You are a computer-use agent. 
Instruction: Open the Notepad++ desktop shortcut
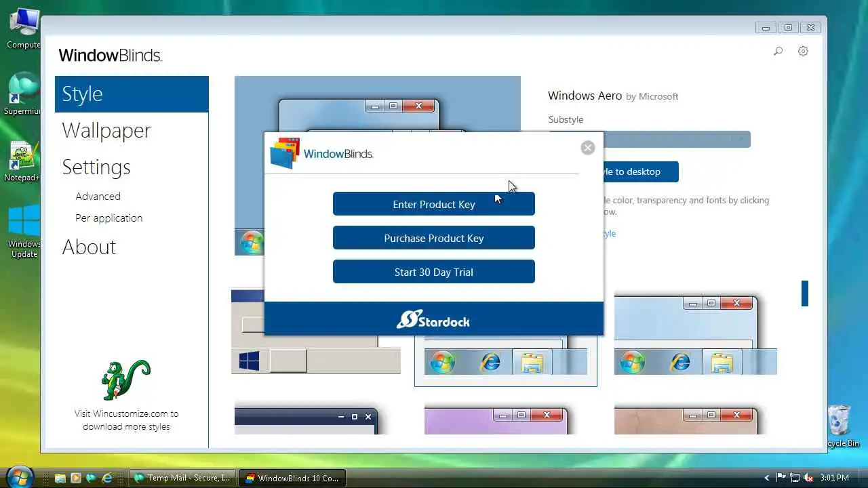coord(23,161)
